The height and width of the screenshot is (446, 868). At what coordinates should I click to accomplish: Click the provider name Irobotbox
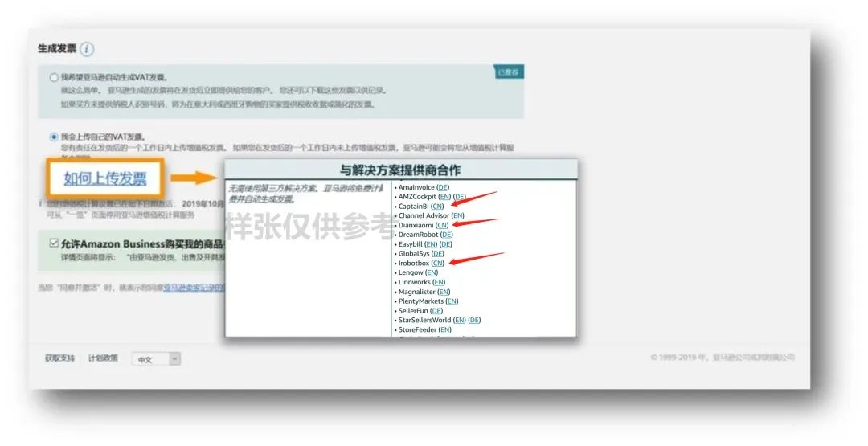pyautogui.click(x=414, y=264)
